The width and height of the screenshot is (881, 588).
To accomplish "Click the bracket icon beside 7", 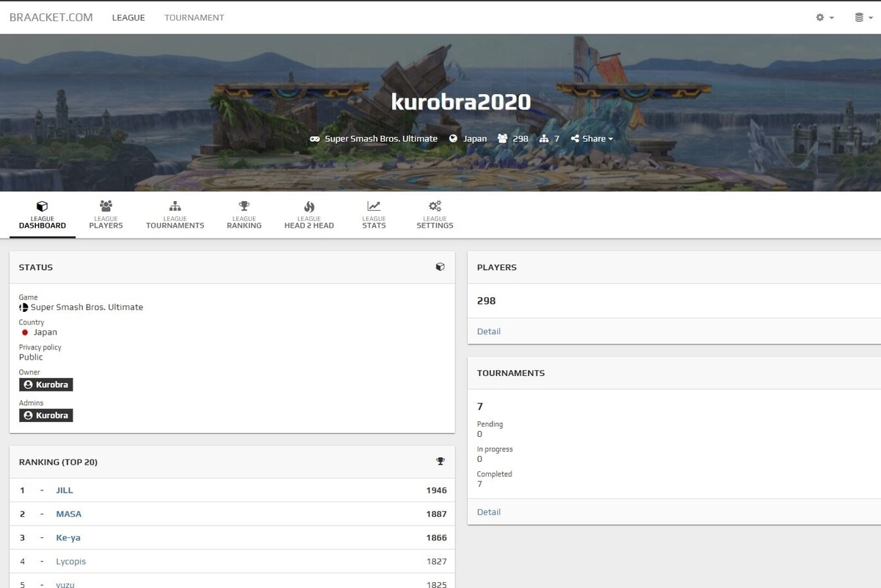I will pos(544,139).
